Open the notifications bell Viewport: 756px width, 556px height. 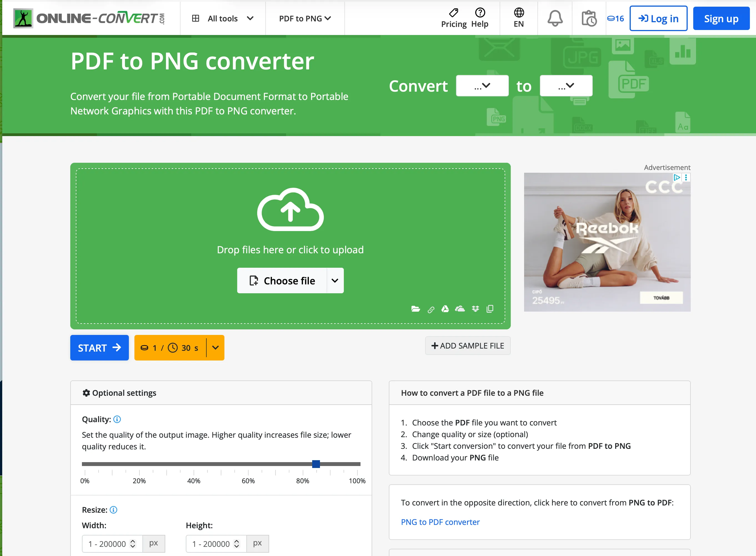pos(554,18)
